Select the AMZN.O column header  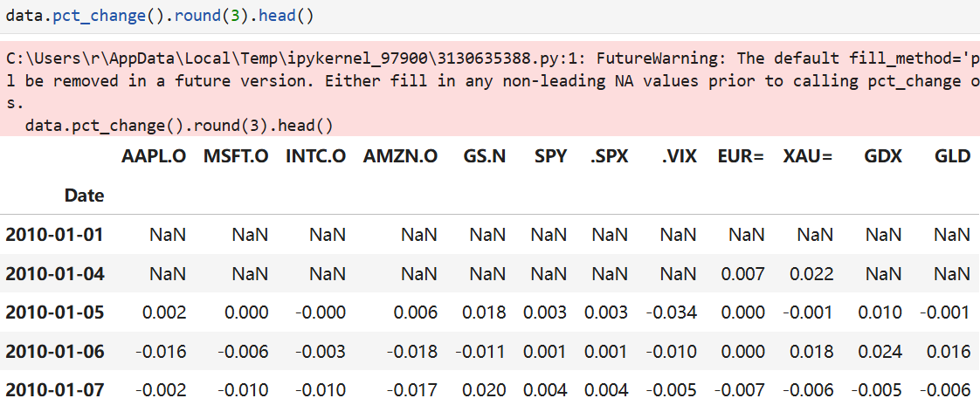400,157
